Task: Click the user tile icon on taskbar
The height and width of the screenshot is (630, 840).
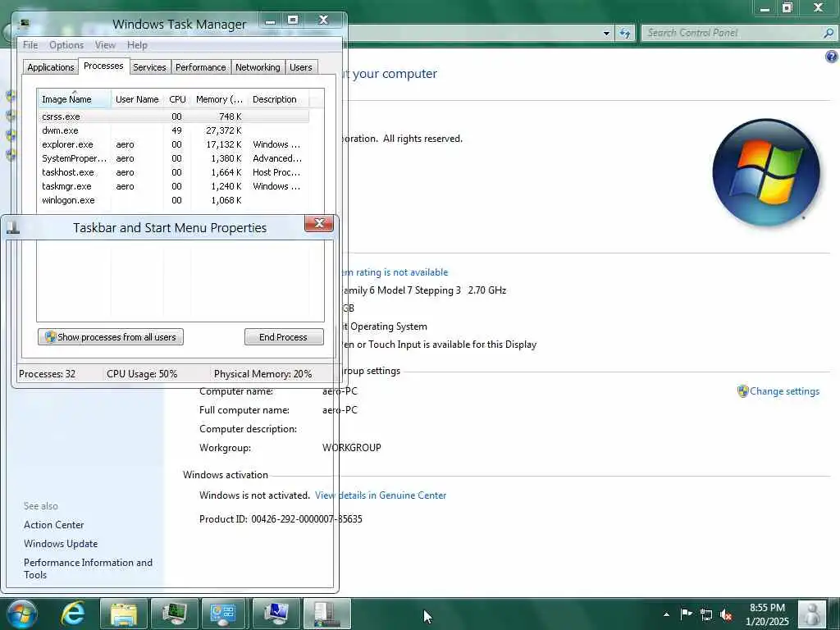Action: click(x=812, y=614)
